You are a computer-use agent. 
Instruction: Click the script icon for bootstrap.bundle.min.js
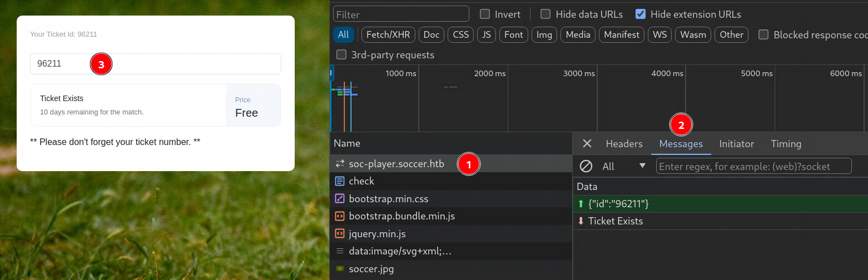pyautogui.click(x=340, y=216)
